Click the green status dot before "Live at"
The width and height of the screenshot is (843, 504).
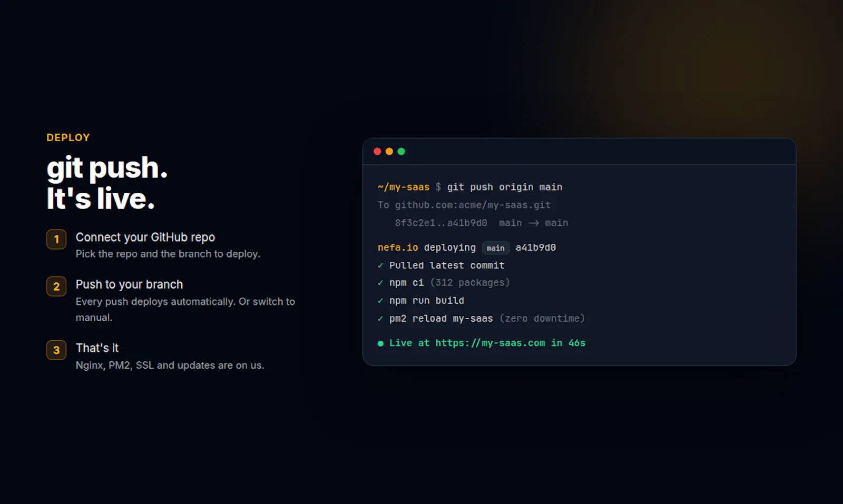click(x=380, y=343)
